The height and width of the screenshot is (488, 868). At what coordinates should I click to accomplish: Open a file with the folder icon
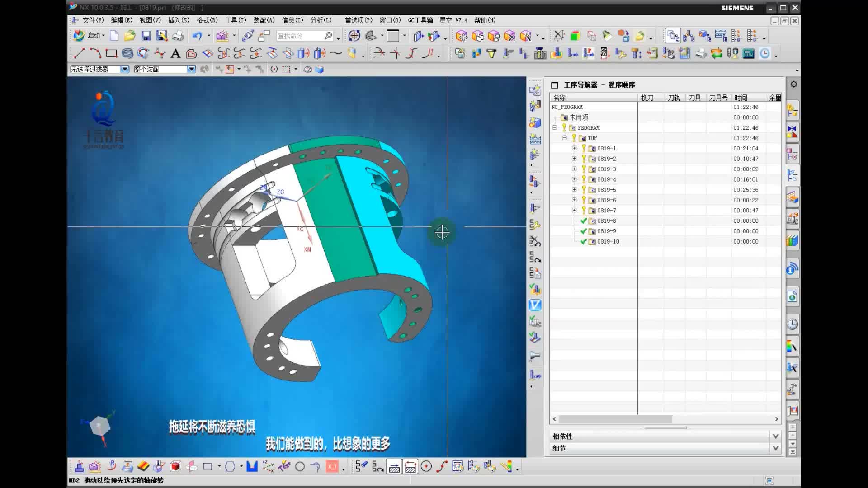tap(130, 36)
